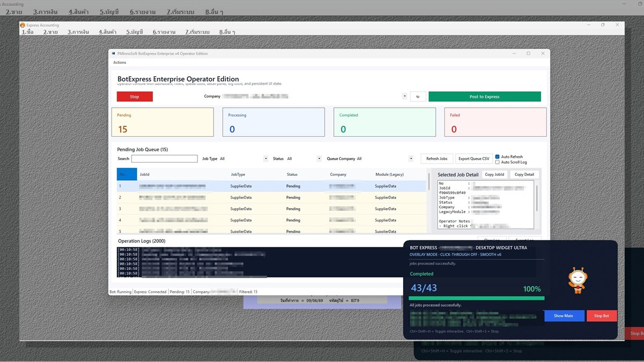
Task: Minimize the BotExpress Operator Edition window
Action: (514, 54)
